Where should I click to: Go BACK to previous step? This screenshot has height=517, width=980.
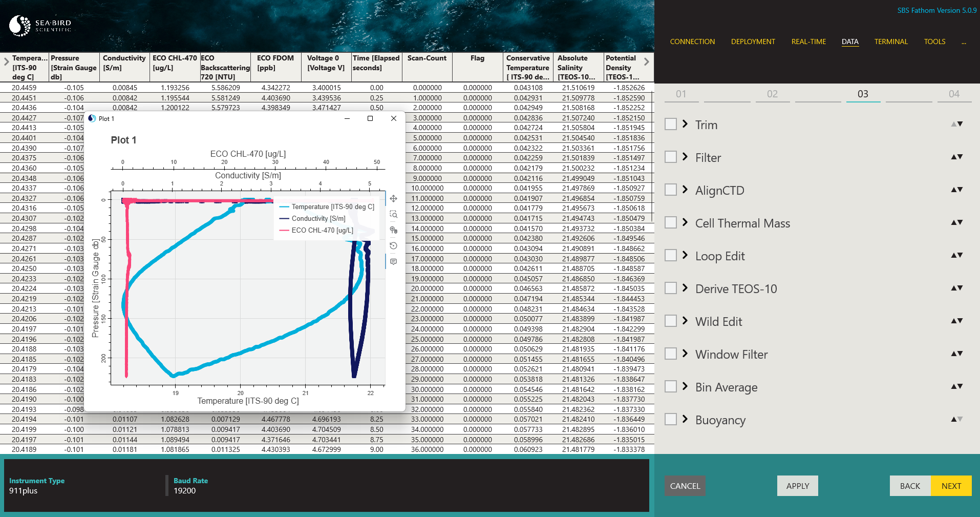910,486
